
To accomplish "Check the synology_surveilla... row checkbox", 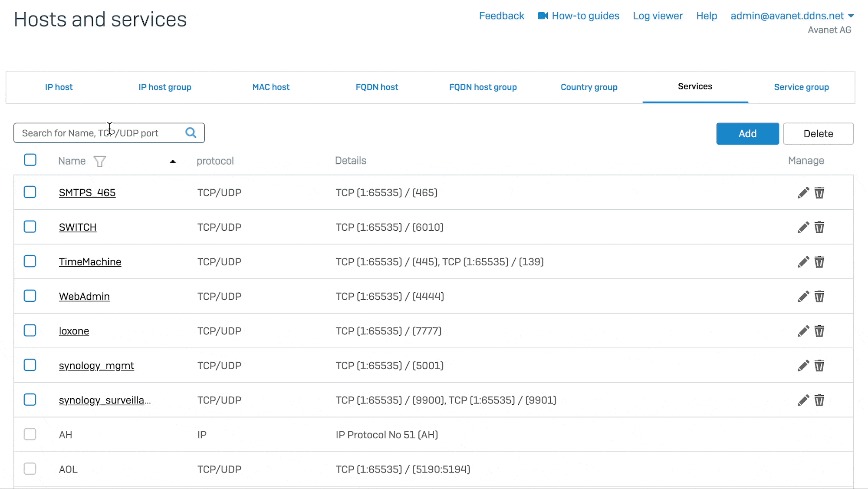I will 30,400.
